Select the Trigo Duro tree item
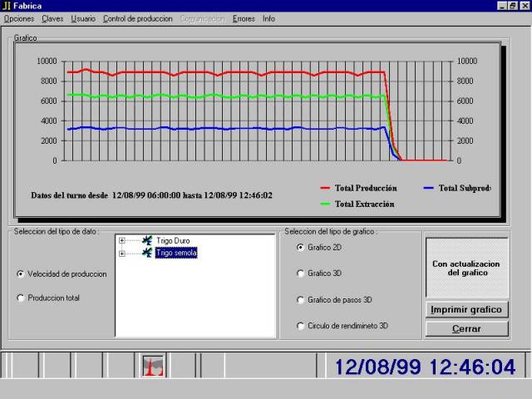This screenshot has height=399, width=532. pos(173,240)
